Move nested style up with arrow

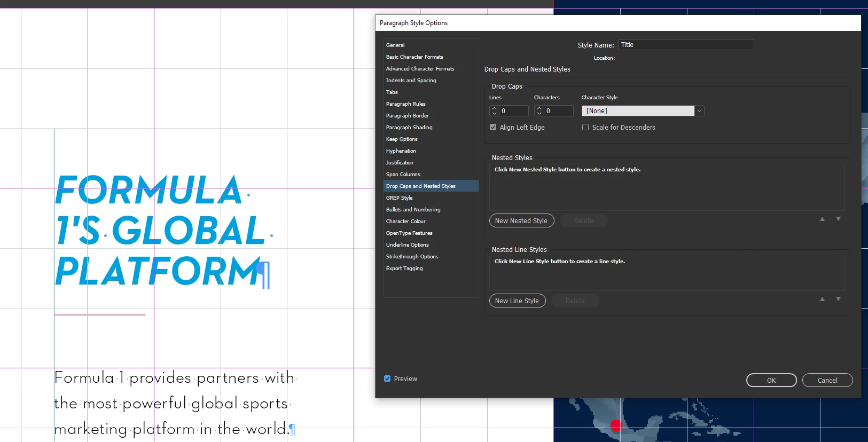coord(822,219)
